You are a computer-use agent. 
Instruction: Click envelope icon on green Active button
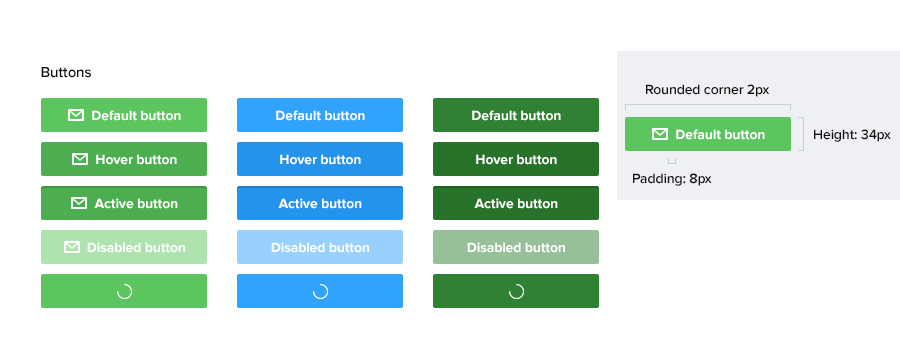[x=79, y=203]
